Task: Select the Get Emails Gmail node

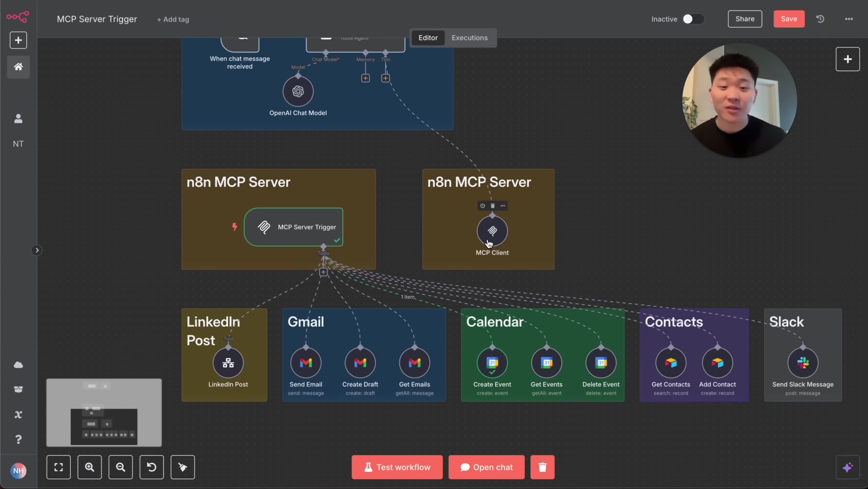Action: [414, 363]
